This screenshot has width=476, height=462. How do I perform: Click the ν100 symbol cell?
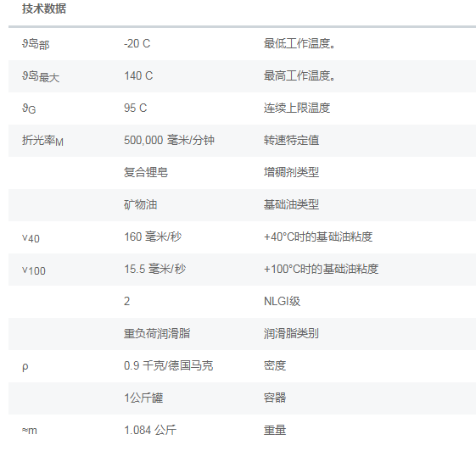pyautogui.click(x=34, y=270)
